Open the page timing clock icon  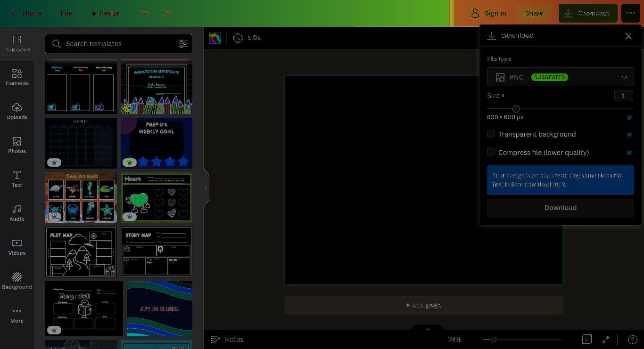tap(238, 38)
